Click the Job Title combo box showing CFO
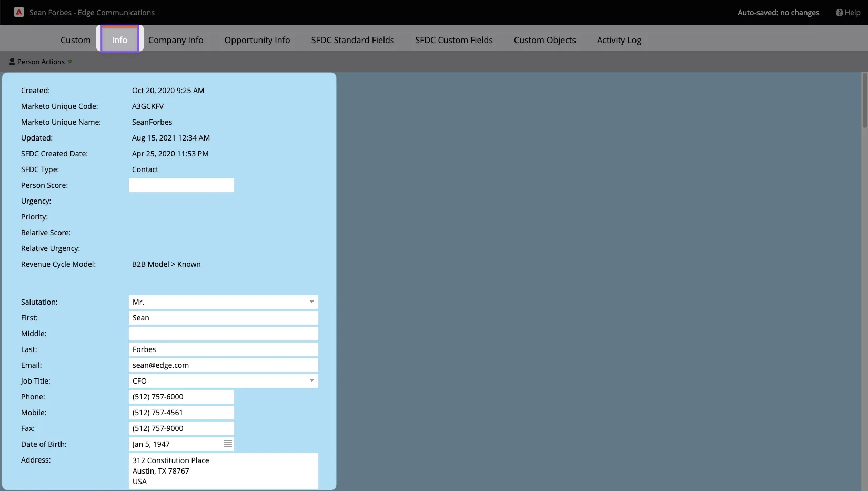The height and width of the screenshot is (491, 868). click(x=224, y=381)
